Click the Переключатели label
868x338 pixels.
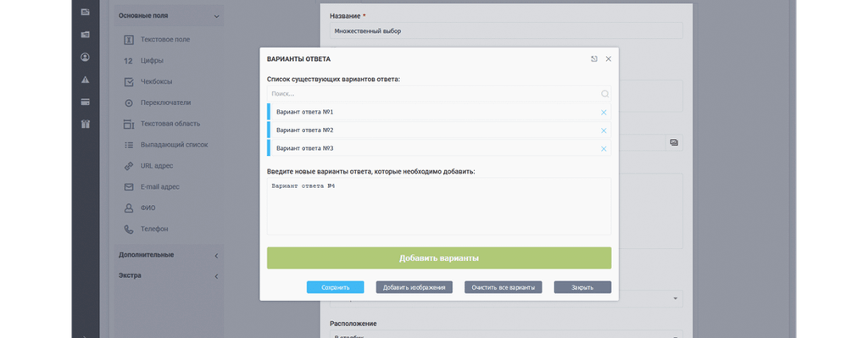166,103
